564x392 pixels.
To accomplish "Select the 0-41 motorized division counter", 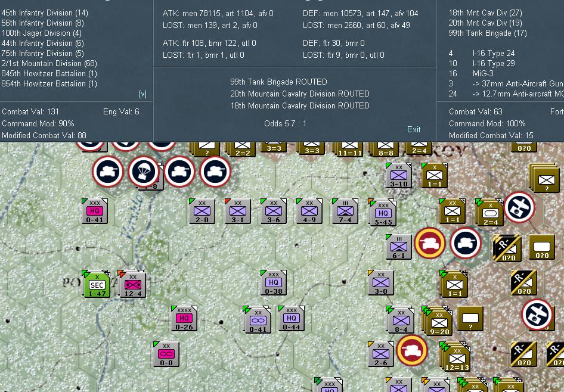I will coord(258,320).
